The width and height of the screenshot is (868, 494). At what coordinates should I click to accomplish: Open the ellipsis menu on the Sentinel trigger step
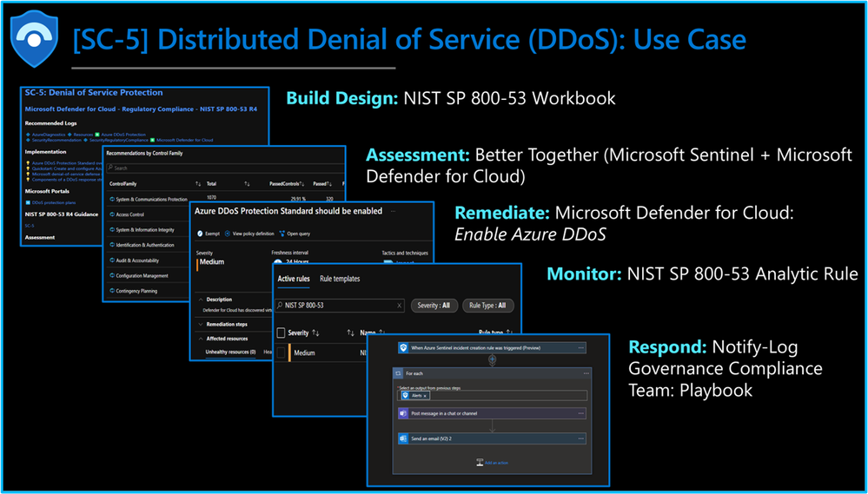click(580, 348)
